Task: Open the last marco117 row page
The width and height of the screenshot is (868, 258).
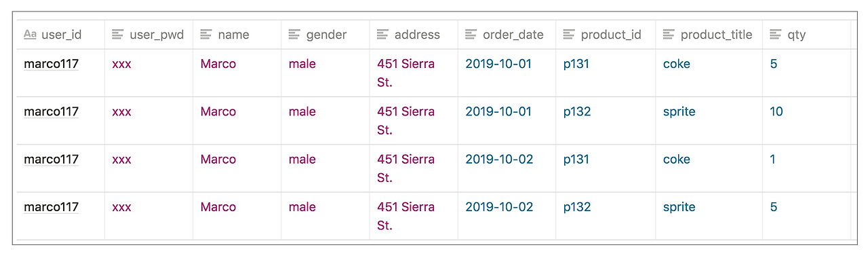Action: 51,207
